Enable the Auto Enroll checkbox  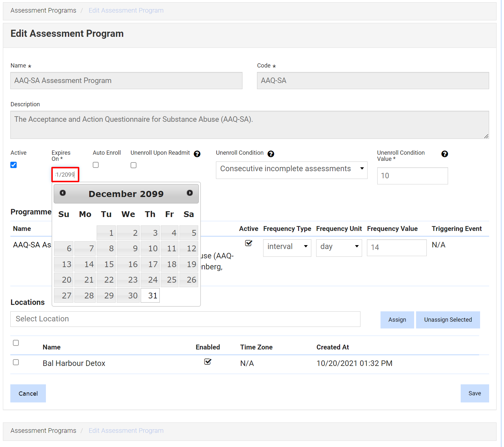[96, 165]
